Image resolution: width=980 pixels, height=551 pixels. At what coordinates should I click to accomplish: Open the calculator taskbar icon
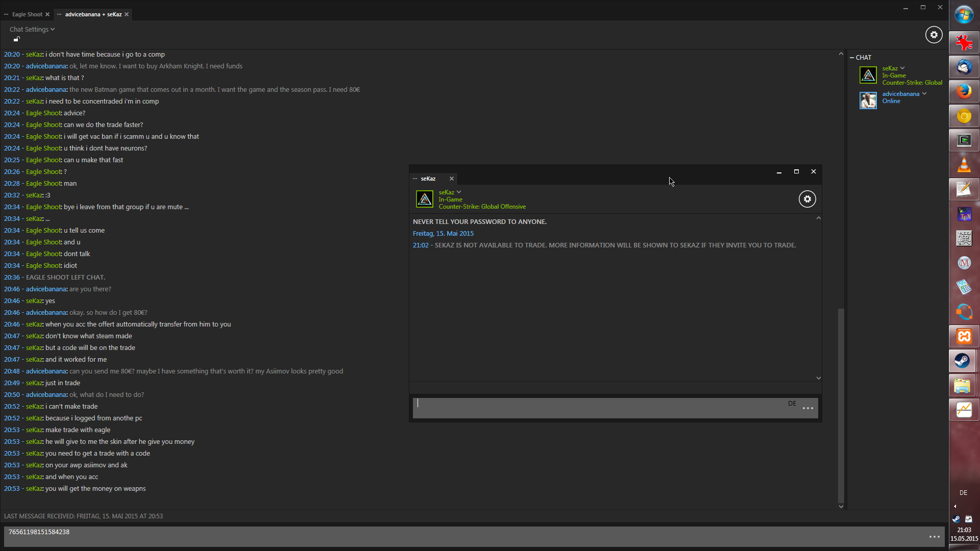(x=964, y=287)
